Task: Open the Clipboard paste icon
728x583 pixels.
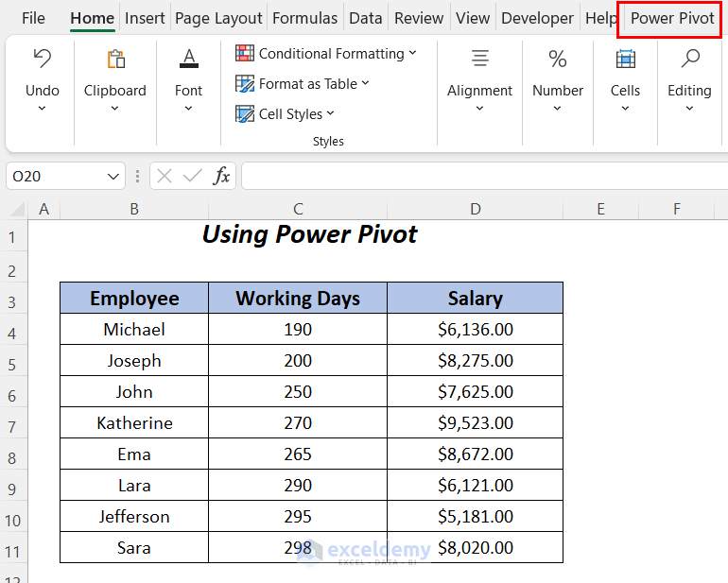Action: (115, 59)
